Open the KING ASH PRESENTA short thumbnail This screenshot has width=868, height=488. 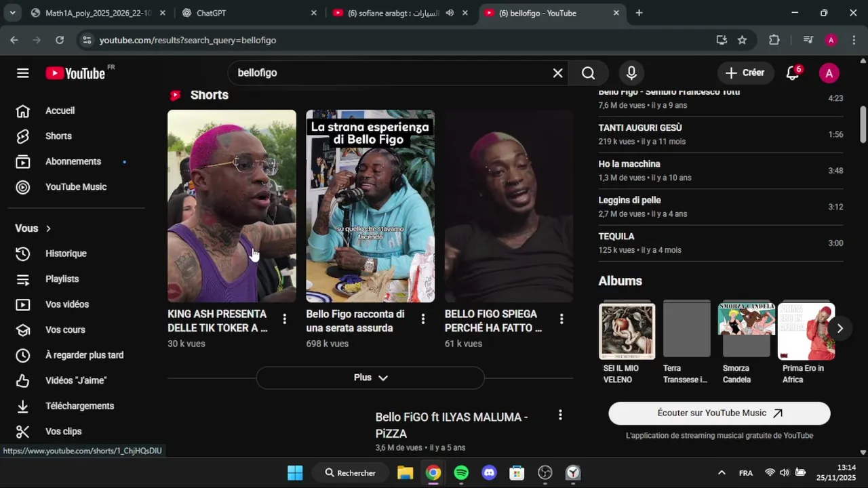232,206
